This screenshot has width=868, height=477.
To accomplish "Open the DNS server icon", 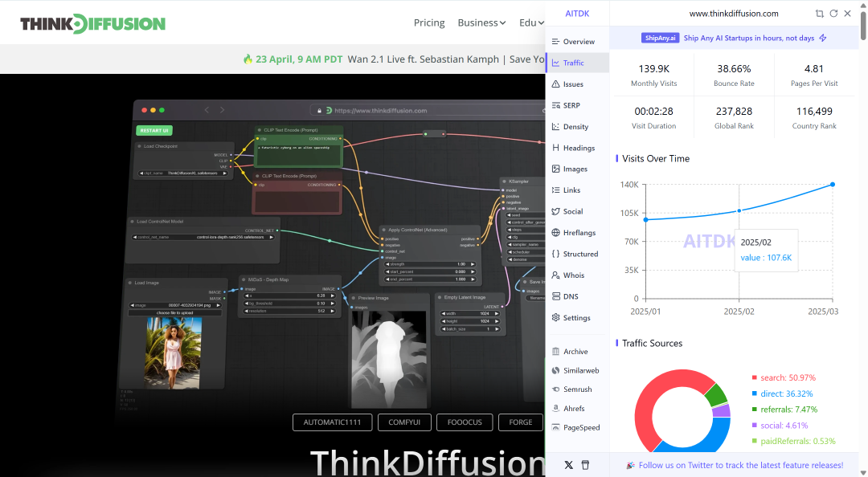I will coord(555,296).
